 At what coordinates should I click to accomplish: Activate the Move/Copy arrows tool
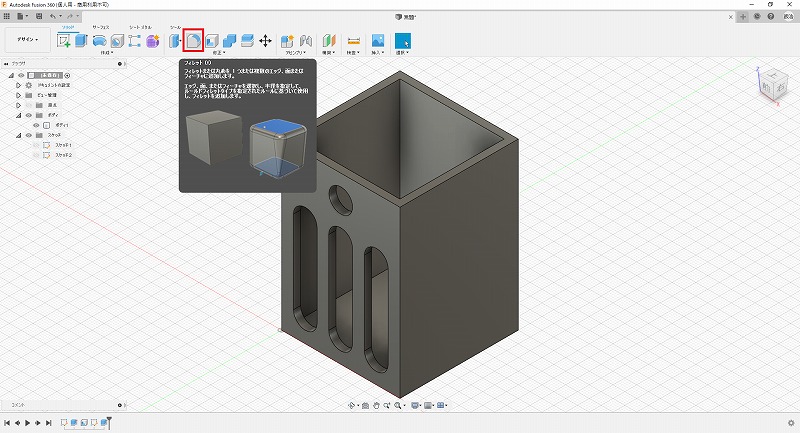coord(265,41)
